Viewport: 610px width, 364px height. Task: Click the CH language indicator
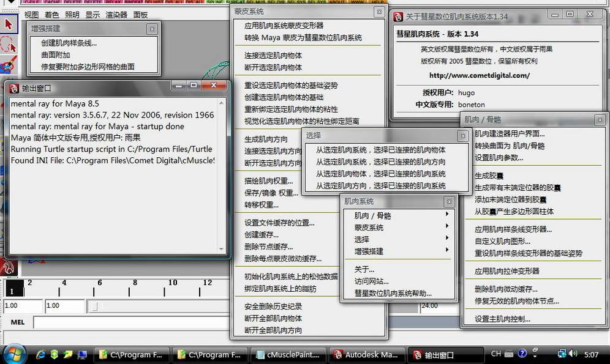pos(495,354)
